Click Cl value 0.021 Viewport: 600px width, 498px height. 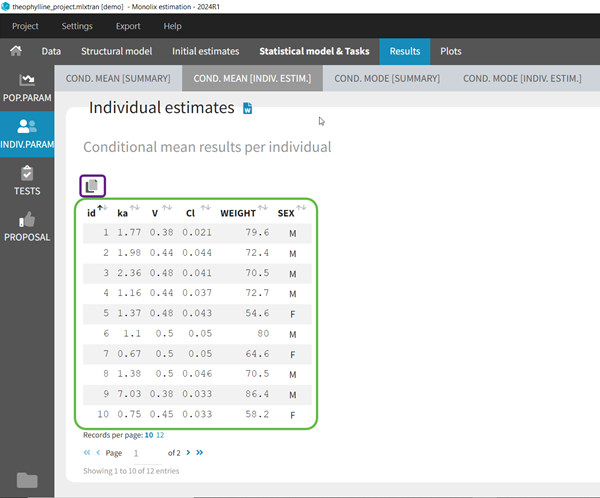click(x=197, y=232)
